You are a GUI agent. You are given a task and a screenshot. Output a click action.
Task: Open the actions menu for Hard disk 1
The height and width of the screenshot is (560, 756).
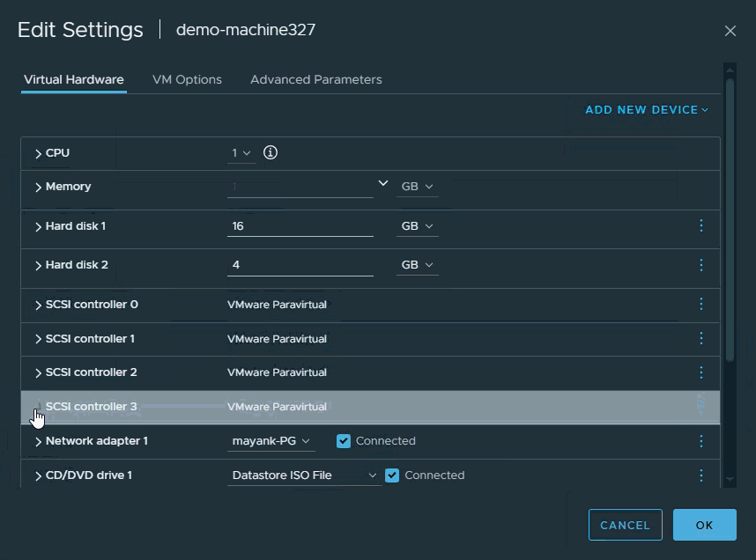point(700,225)
